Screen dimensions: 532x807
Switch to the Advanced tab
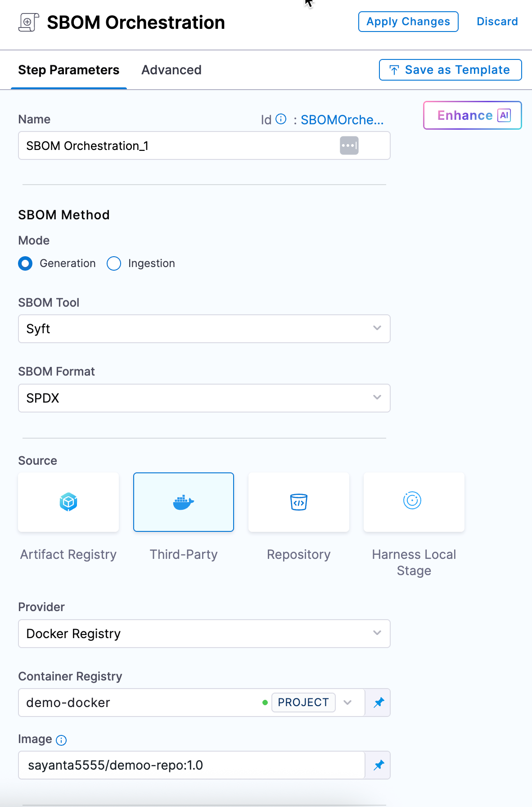click(x=171, y=70)
